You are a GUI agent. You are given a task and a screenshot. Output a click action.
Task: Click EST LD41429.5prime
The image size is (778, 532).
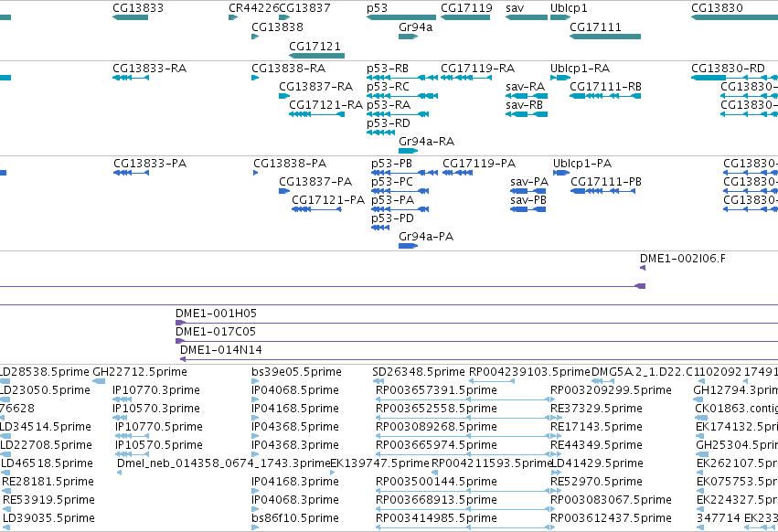tap(597, 463)
